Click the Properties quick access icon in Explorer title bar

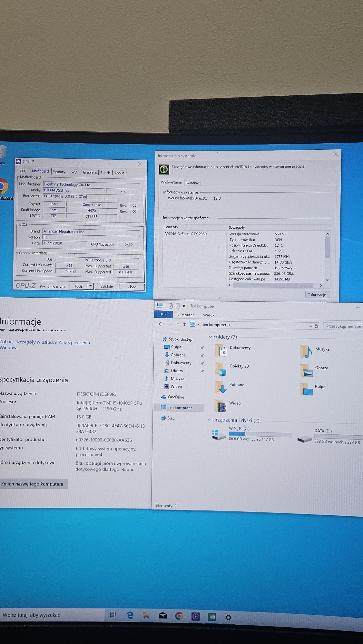click(x=171, y=306)
